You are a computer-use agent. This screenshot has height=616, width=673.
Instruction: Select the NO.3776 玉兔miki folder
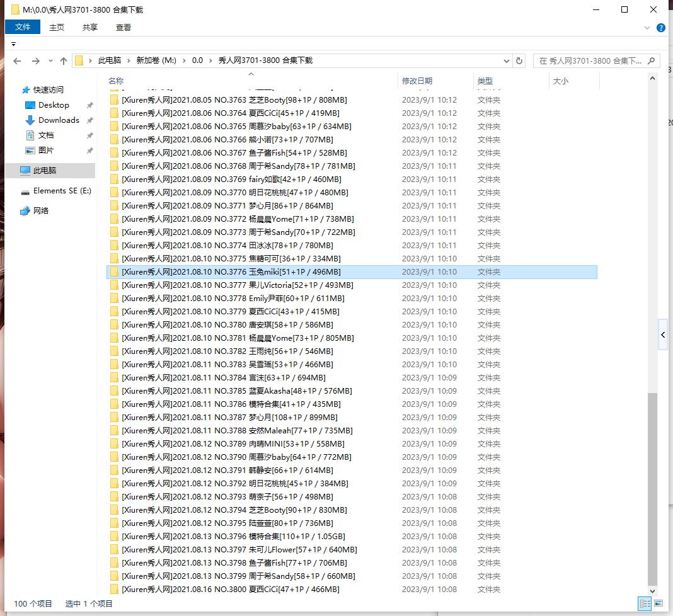click(x=352, y=272)
